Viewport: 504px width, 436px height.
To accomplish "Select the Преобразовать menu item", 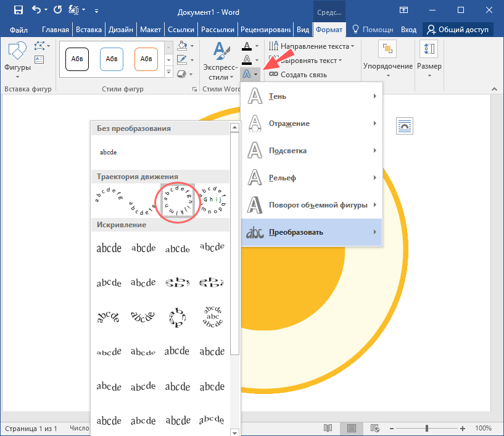I will coord(312,232).
